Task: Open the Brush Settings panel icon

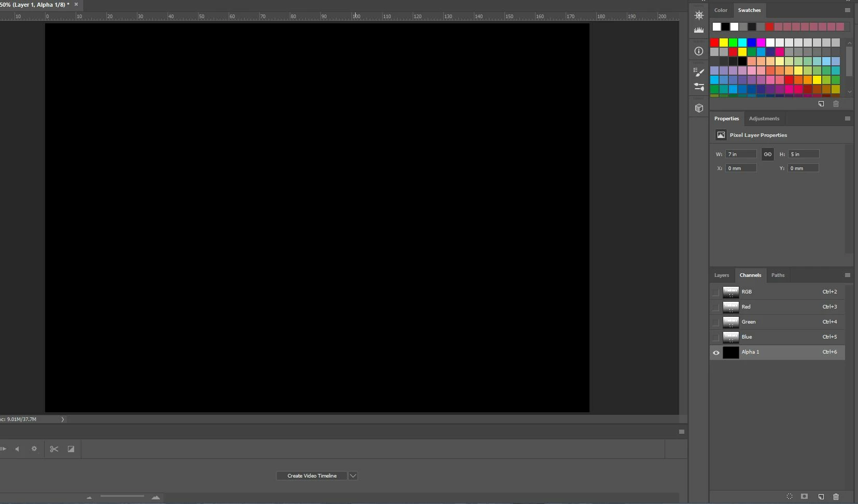Action: (x=699, y=72)
